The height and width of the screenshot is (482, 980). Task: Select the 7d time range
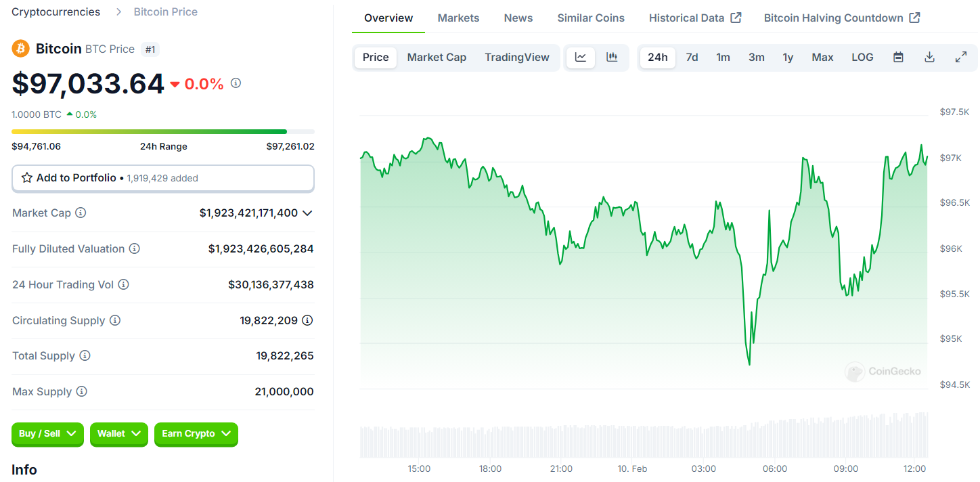[x=692, y=58]
